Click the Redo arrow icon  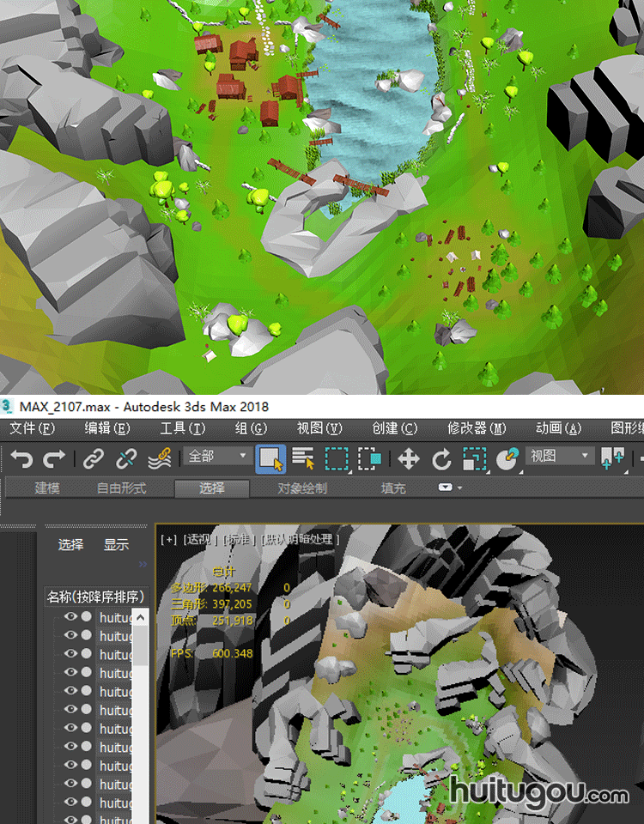tap(54, 459)
